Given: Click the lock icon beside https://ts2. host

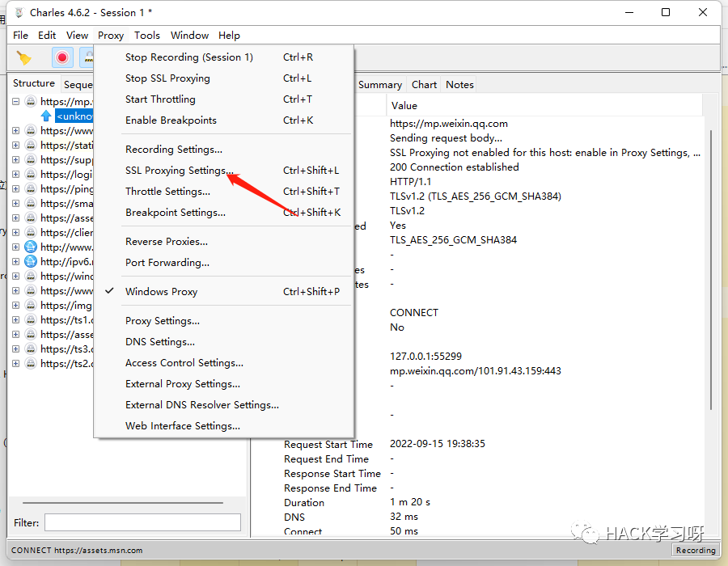Looking at the screenshot, I should 31,363.
